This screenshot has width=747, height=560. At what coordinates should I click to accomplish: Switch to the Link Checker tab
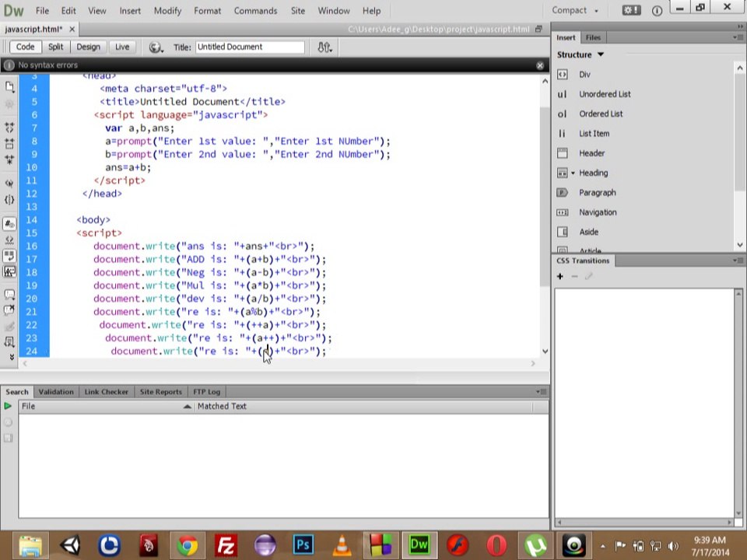(107, 392)
